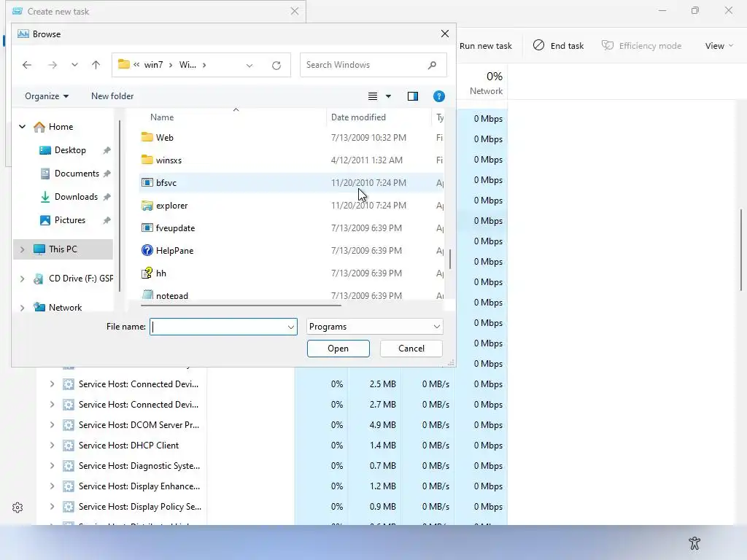Screen dimensions: 747x560
Task: Click the win7 breadcrumb segment
Action: [x=153, y=65]
